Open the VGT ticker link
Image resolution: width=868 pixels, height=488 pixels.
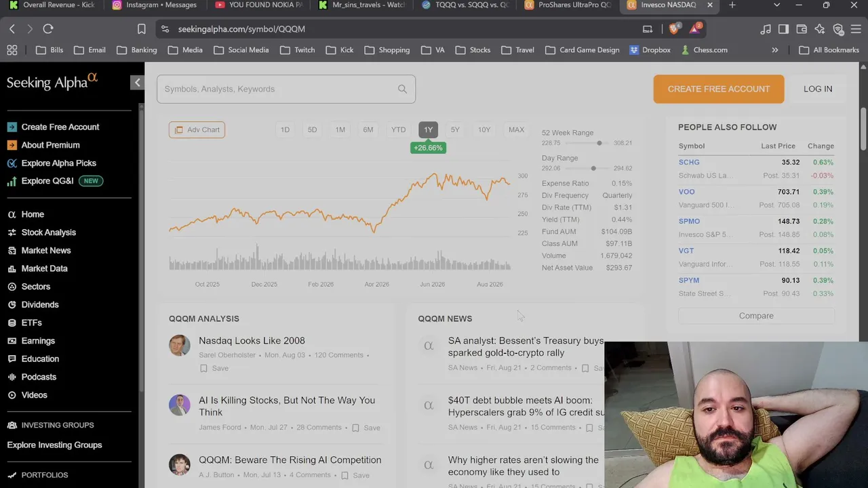686,251
